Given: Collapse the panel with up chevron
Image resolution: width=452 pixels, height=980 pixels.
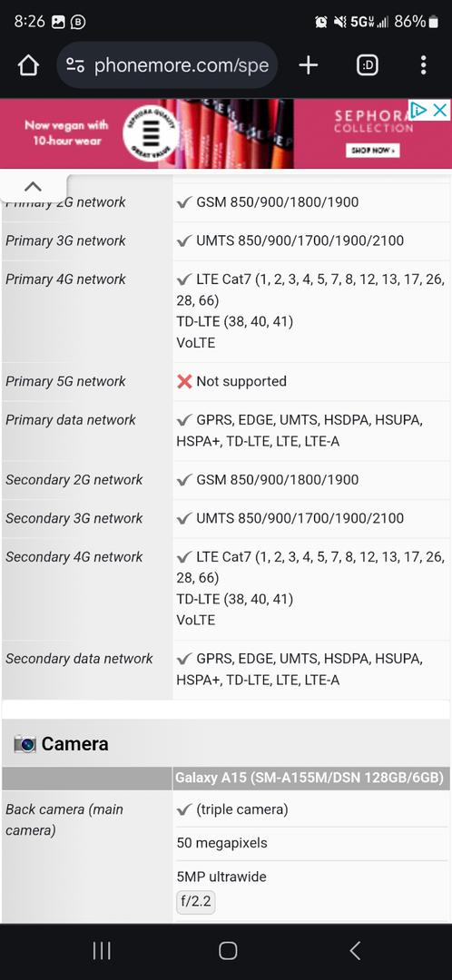Looking at the screenshot, I should (33, 186).
